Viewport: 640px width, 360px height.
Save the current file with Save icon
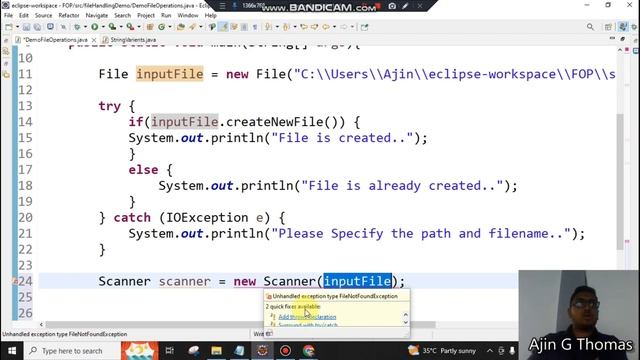[26, 27]
